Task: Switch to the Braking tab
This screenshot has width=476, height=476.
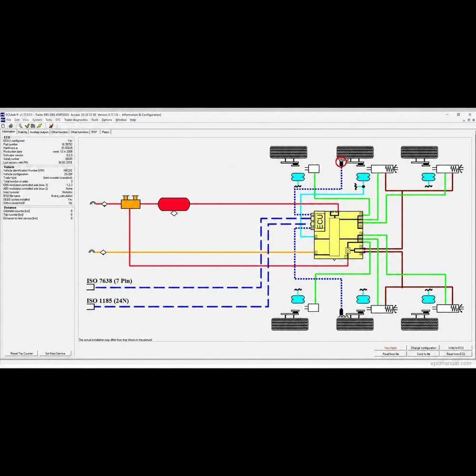Action: [x=22, y=132]
